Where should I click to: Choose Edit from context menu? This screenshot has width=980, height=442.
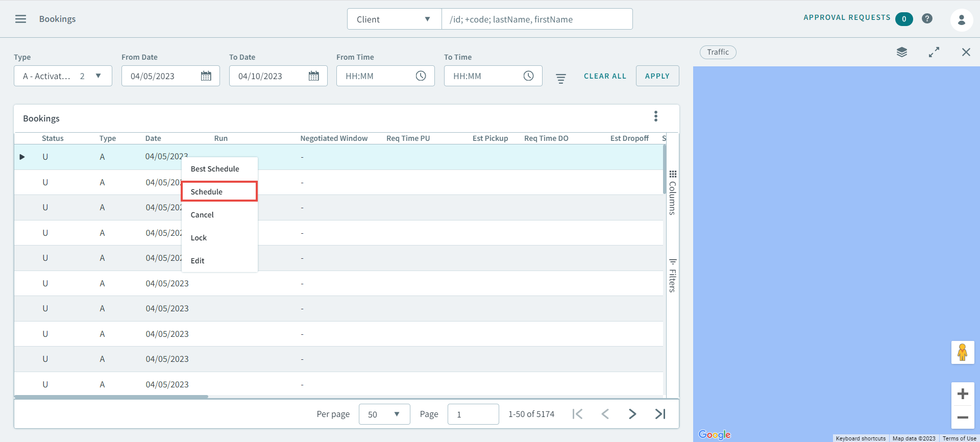click(219, 261)
